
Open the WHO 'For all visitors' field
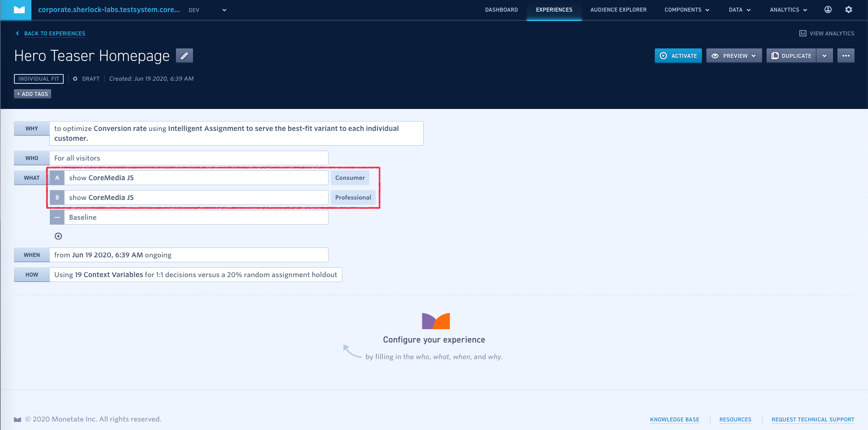(189, 158)
